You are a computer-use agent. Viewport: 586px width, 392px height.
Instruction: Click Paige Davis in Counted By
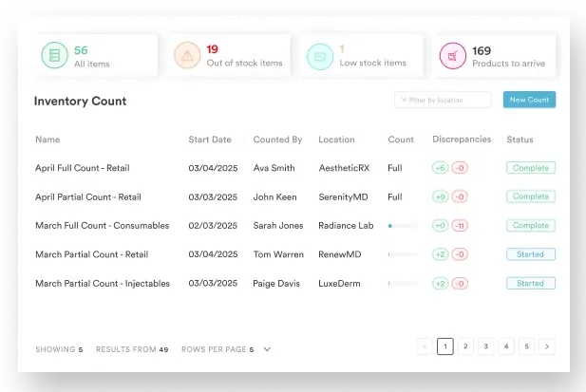(276, 284)
